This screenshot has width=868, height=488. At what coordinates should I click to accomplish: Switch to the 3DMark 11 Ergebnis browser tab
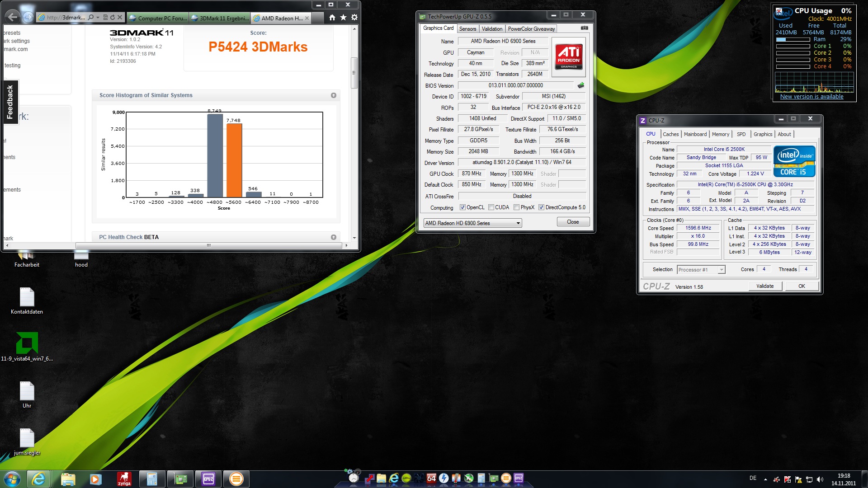[x=220, y=18]
